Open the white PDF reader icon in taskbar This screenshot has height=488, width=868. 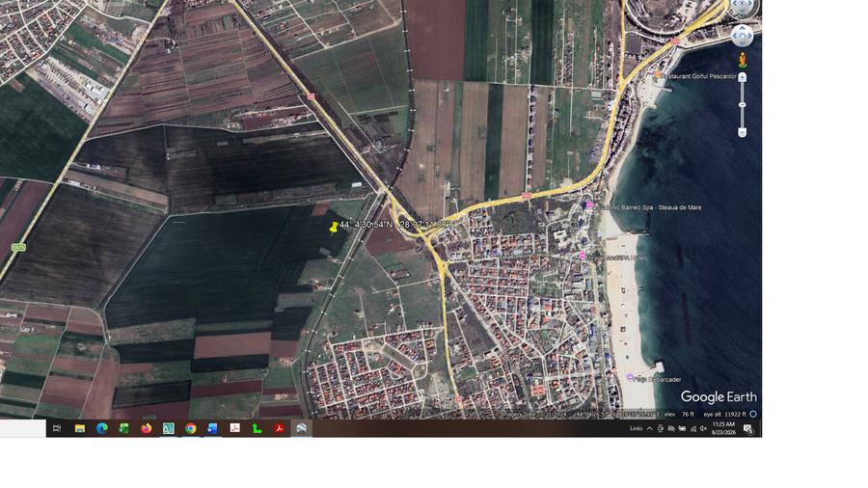point(234,428)
